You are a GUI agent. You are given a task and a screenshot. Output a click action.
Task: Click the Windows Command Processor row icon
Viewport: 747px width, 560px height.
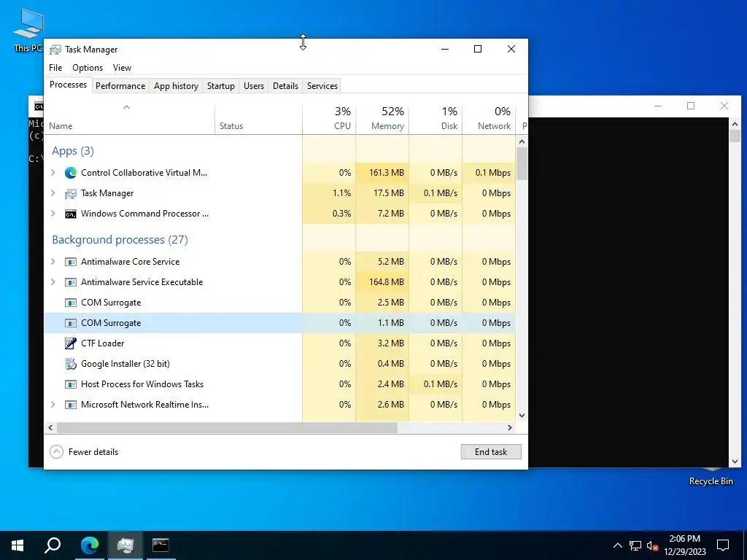[x=71, y=214]
